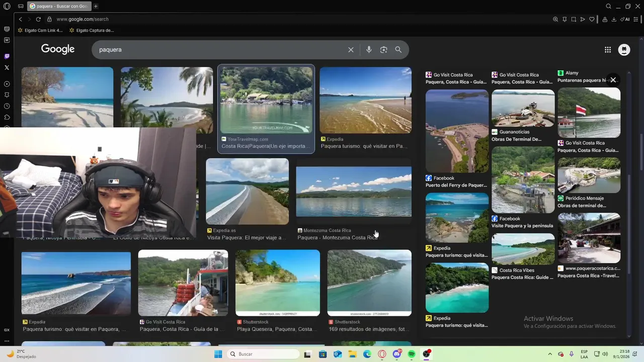The width and height of the screenshot is (644, 362).
Task: Open the Facebook 'Puerto del Ferry de Paquer...' image
Action: [x=457, y=131]
